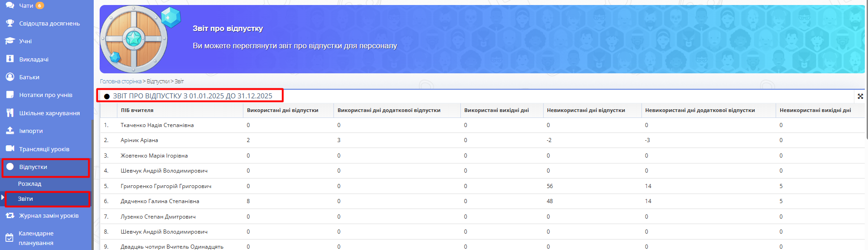Select the Звіти submenu item
The width and height of the screenshot is (868, 250).
[25, 199]
